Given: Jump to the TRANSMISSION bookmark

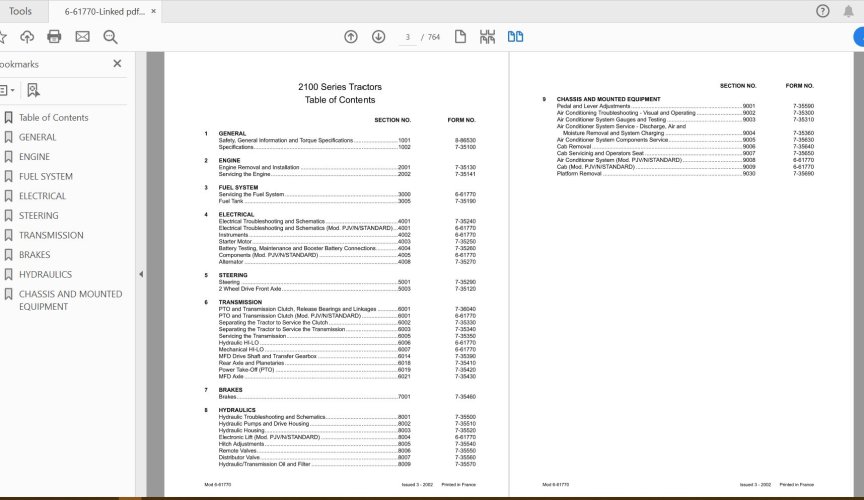Looking at the screenshot, I should click(x=51, y=235).
